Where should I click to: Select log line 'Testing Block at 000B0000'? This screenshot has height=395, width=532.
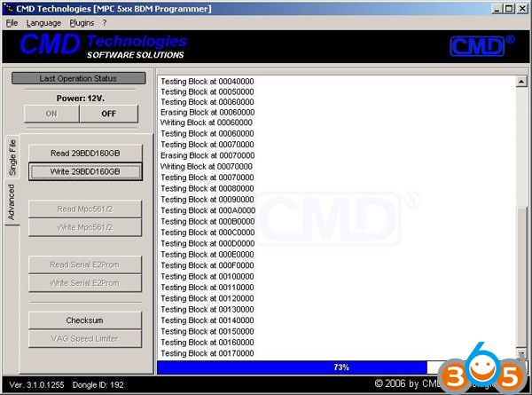click(x=207, y=221)
